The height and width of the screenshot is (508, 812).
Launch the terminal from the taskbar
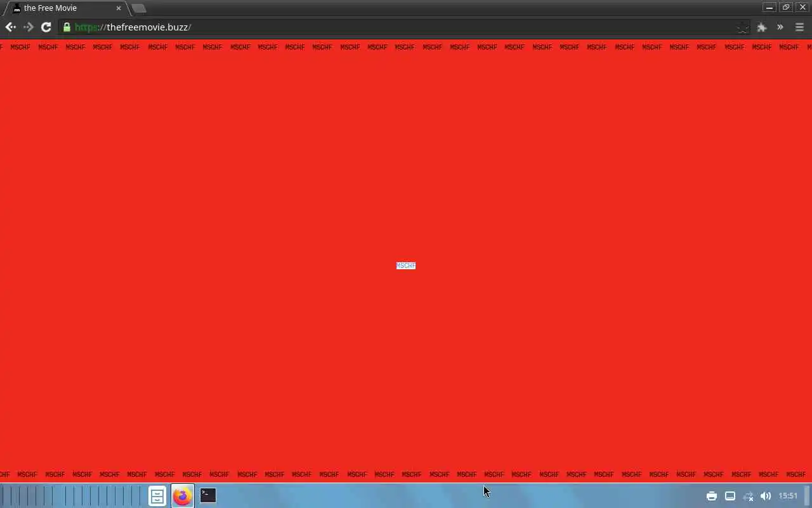point(208,495)
